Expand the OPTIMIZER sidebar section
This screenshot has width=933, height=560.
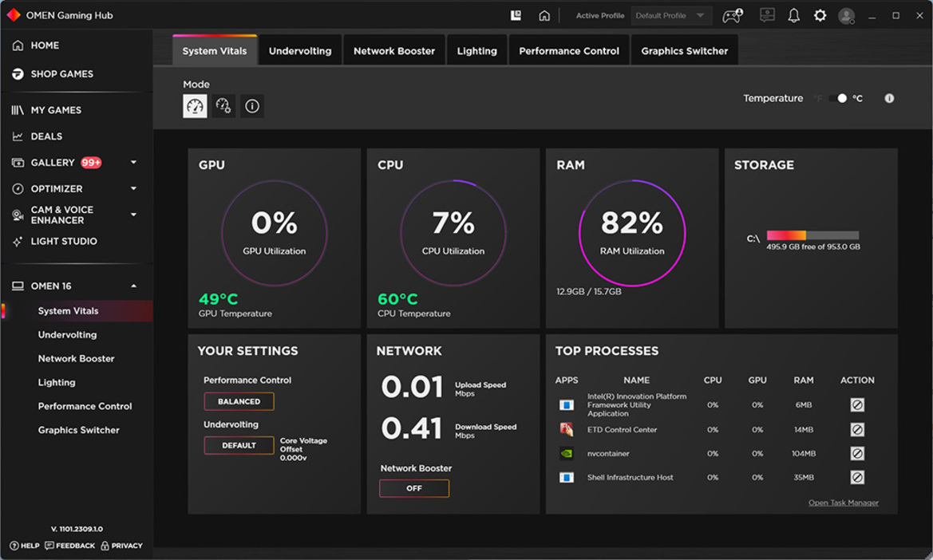pos(133,188)
